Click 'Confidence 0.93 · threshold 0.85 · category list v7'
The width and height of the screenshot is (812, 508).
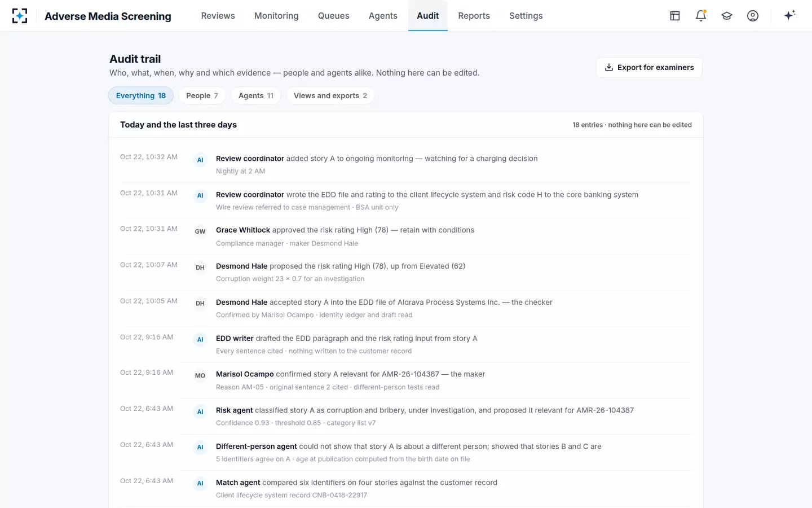point(295,423)
